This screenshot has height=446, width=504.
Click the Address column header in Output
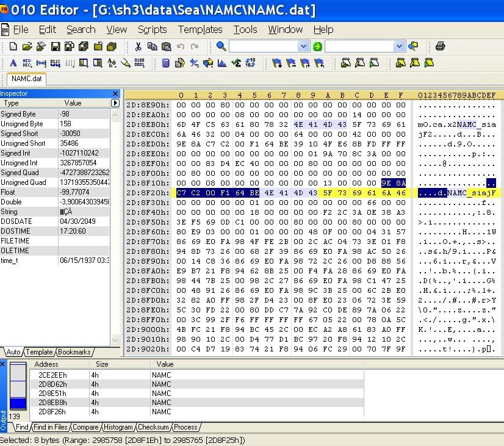(46, 364)
